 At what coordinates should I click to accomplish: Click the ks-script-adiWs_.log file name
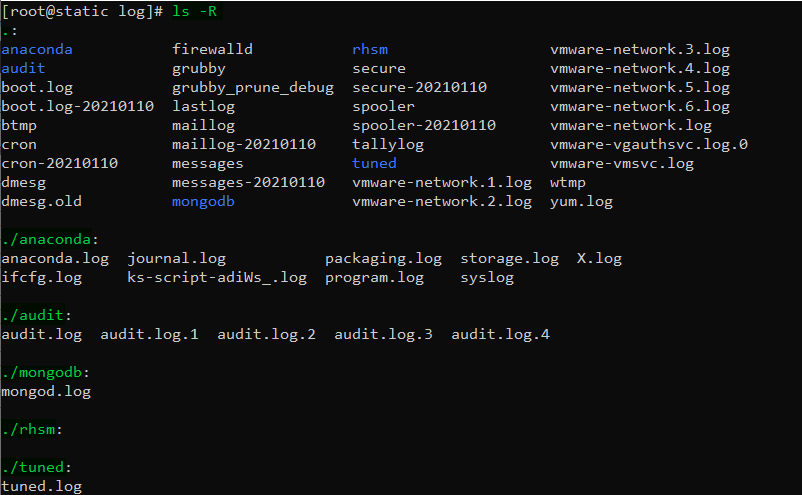click(x=216, y=277)
